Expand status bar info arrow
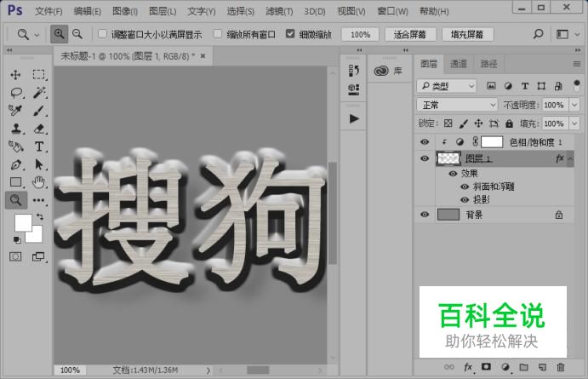The image size is (588, 379). [208, 370]
